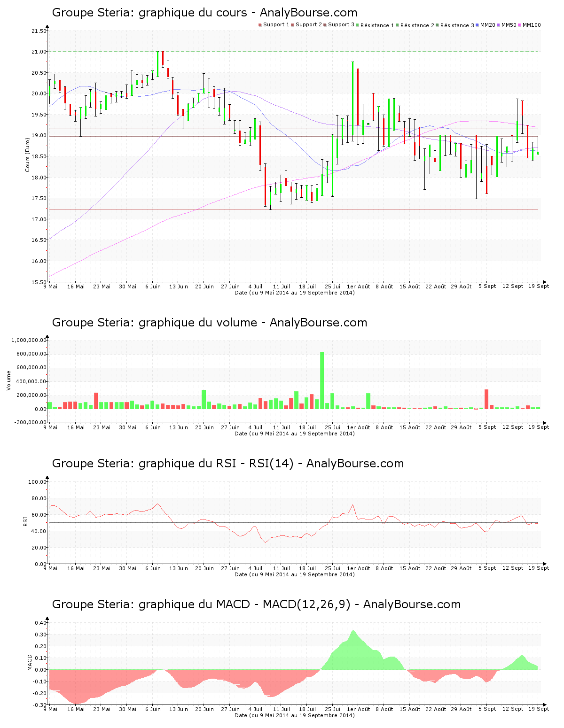Viewport: 564px width, 728px height.
Task: Click the MM100 pink legend swatch
Action: [520, 24]
